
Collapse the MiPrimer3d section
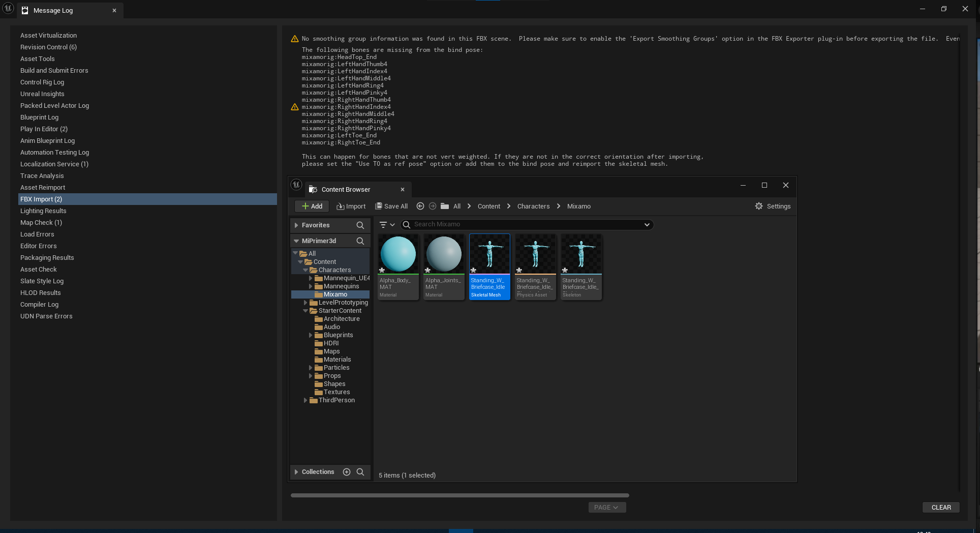[x=296, y=241]
